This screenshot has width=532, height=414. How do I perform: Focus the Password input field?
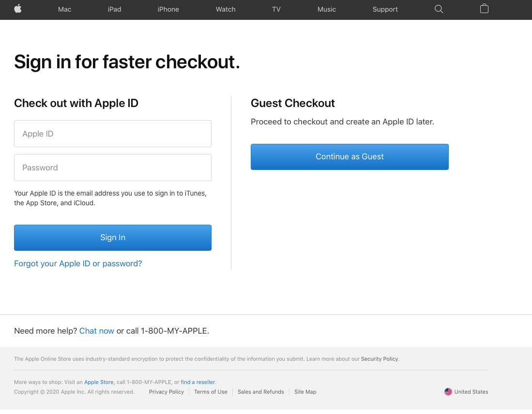coord(113,168)
